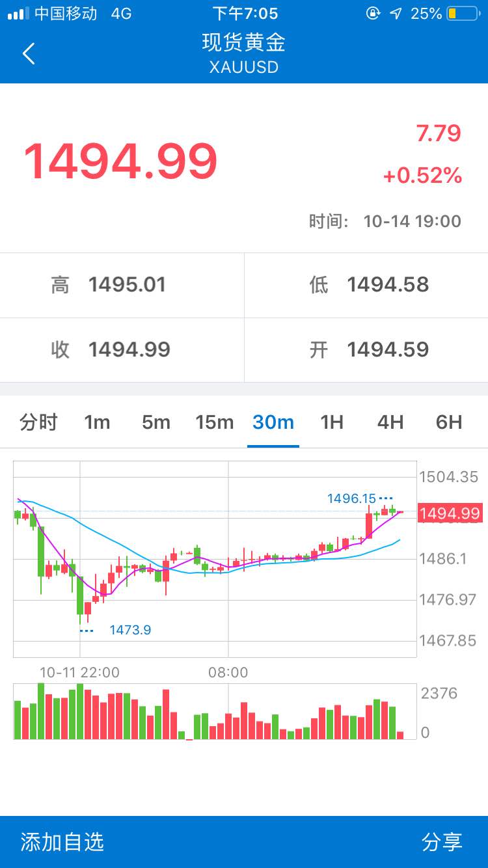Tap 添加自选 to add to watchlist
Viewport: 488px width, 868px height.
[x=62, y=842]
